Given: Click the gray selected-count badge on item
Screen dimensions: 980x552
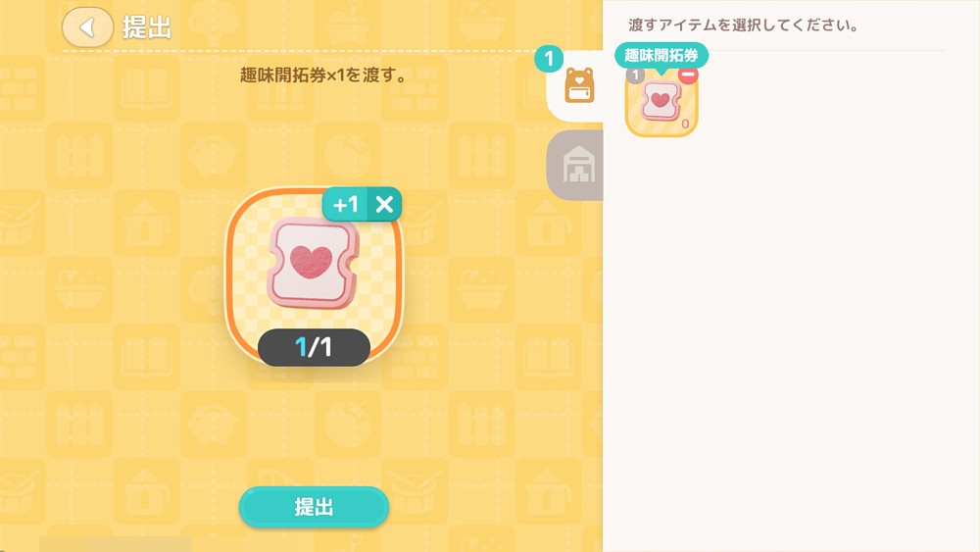Looking at the screenshot, I should pyautogui.click(x=636, y=75).
